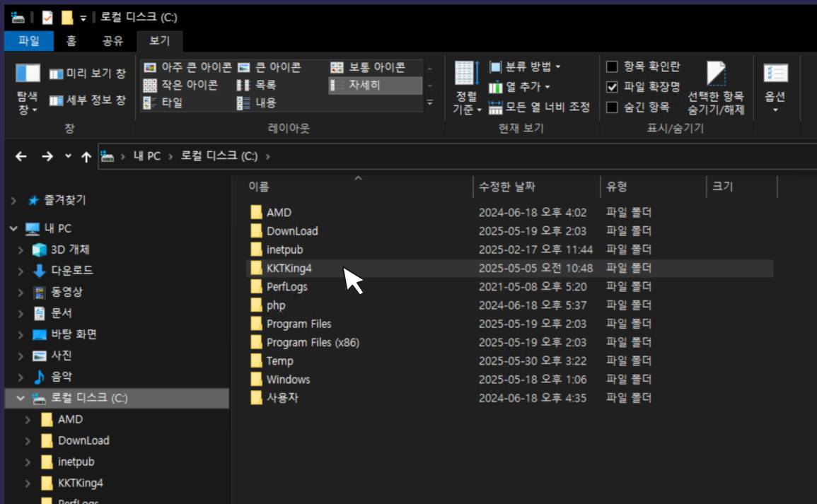This screenshot has height=504, width=817.
Task: Enable the hidden items (숨긴 항목) checkbox
Action: pos(613,107)
